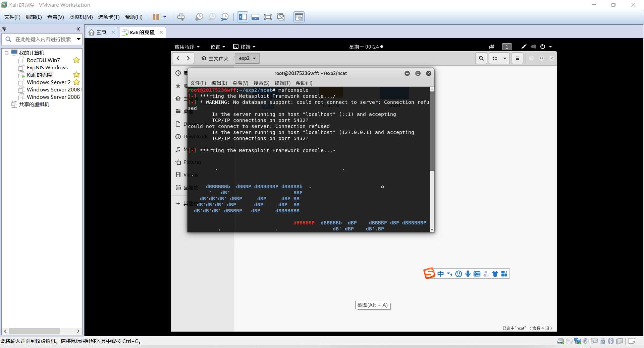Click the file manager search icon

click(x=481, y=58)
